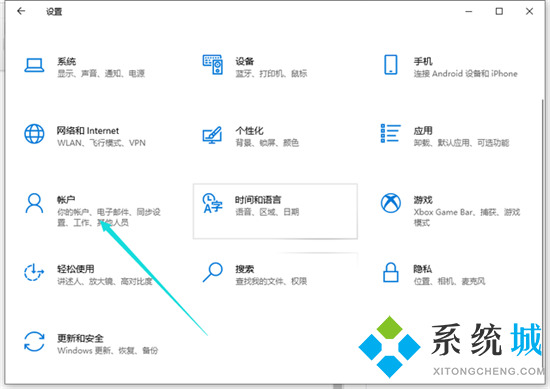550x389 pixels.
Task: Click the text 蓝牙、打印机、鼠标
Action: click(x=271, y=73)
